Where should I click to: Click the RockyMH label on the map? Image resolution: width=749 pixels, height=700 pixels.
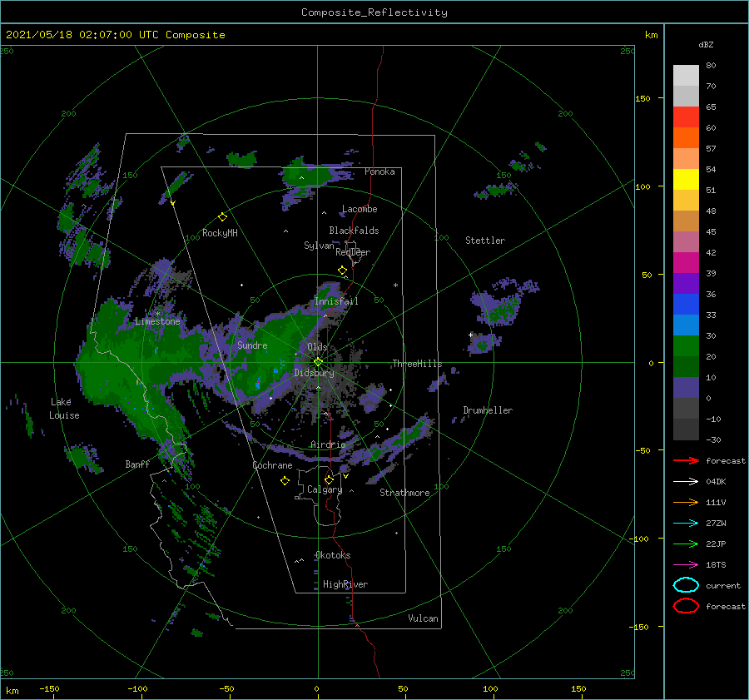coord(220,233)
